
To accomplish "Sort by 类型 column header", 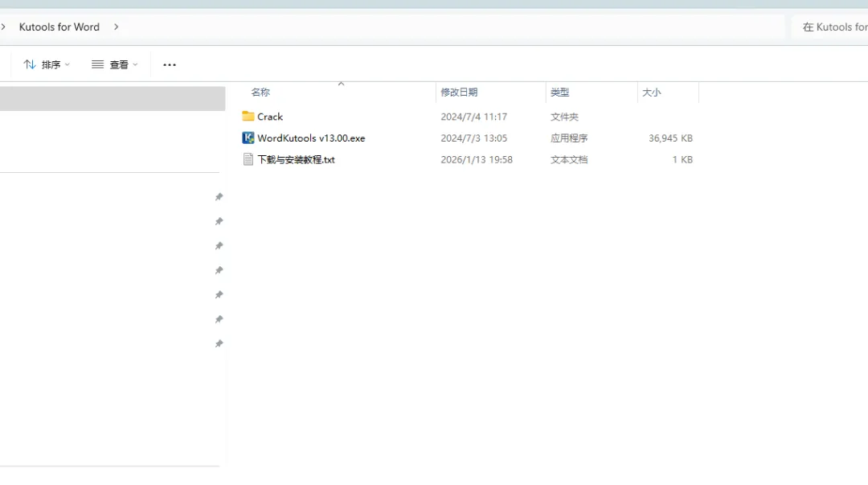I will [559, 92].
